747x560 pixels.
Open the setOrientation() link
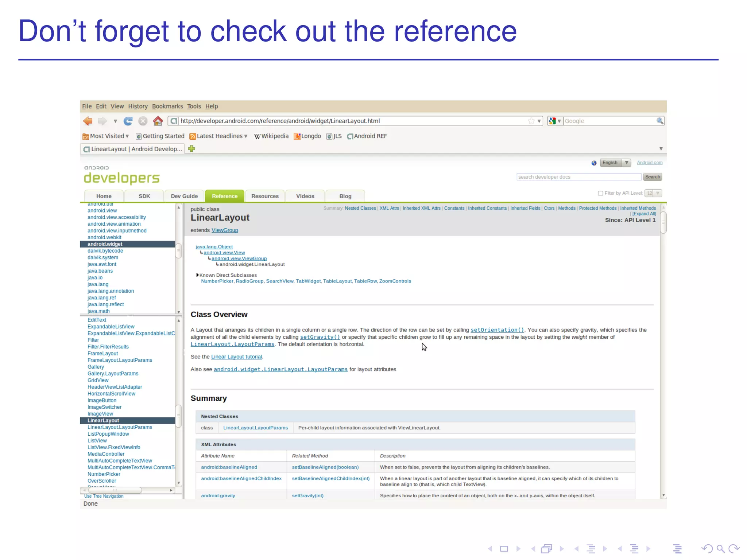click(x=498, y=330)
